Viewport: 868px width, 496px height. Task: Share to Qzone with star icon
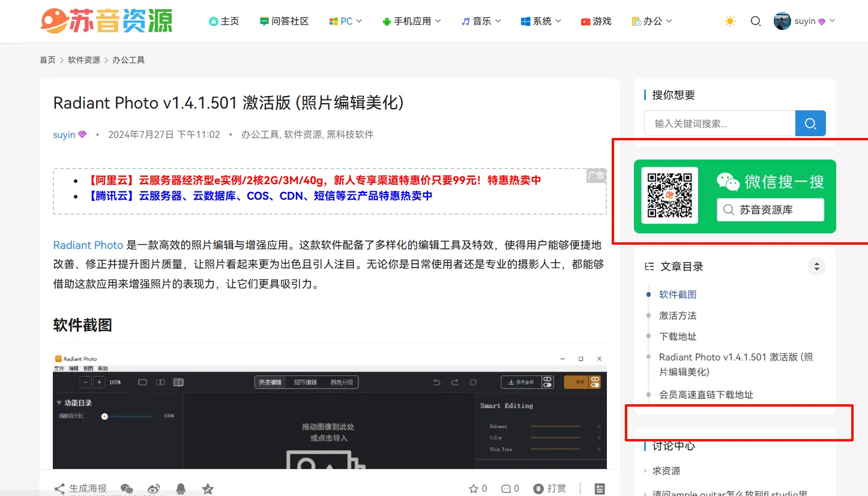[208, 489]
